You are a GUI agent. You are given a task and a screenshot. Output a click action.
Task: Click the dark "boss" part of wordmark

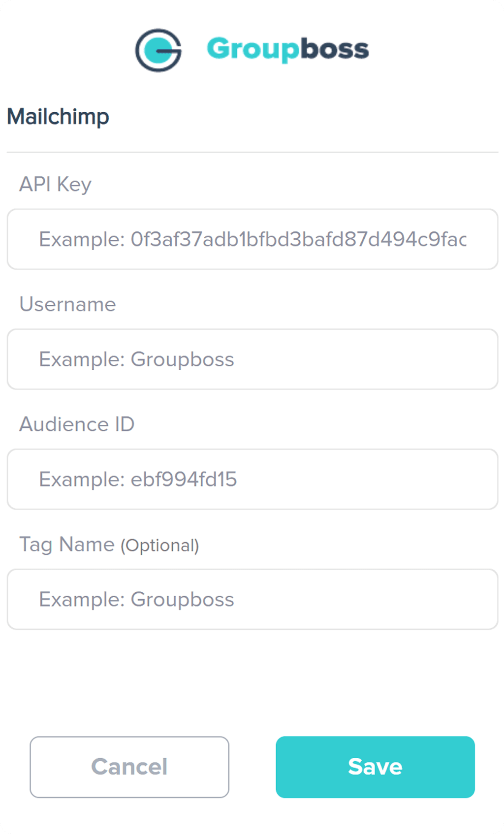point(334,49)
